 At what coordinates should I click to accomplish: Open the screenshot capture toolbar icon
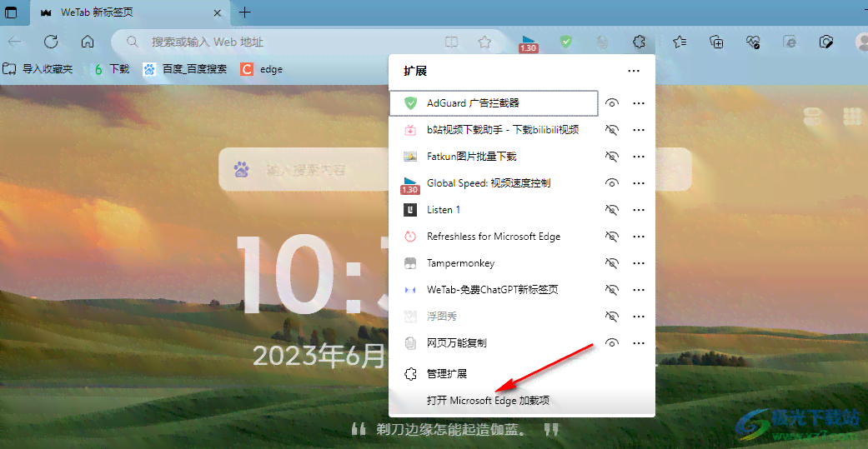tap(826, 42)
